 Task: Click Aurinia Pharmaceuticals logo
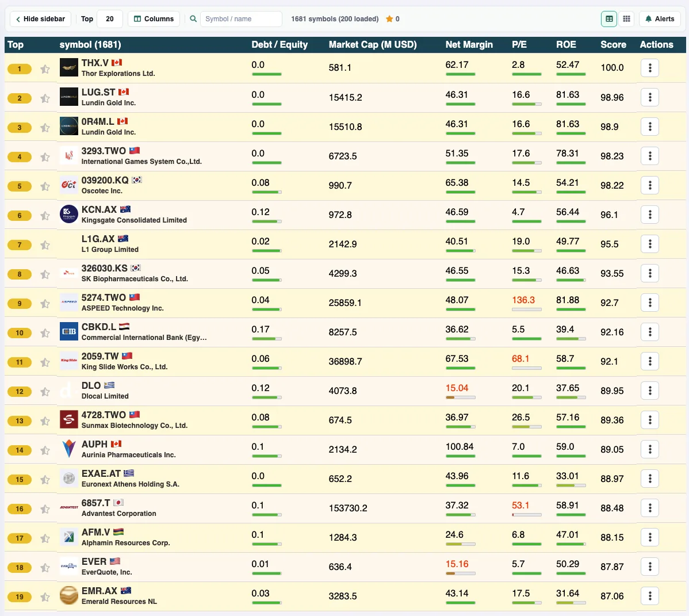click(x=69, y=449)
